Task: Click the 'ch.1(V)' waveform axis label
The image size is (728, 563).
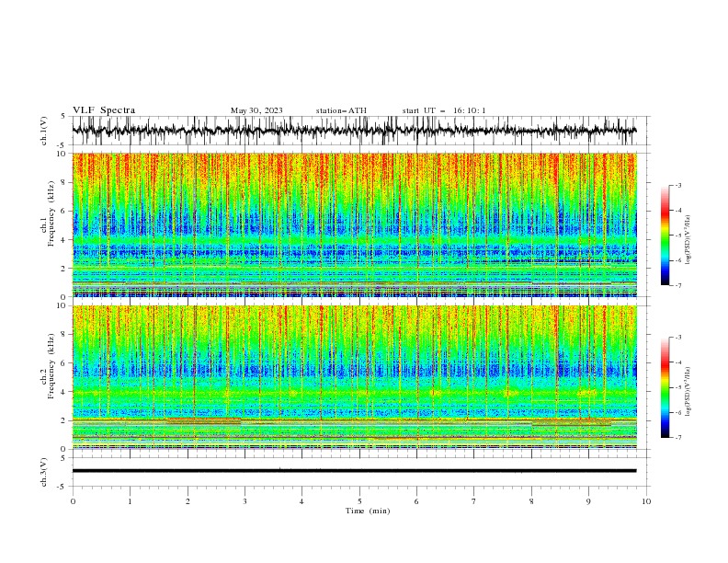Action: [x=44, y=131]
